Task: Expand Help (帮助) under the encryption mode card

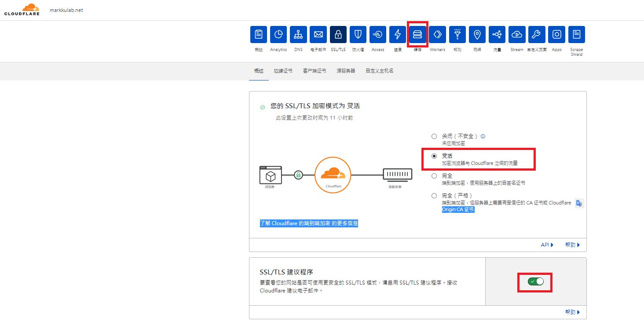Action: pos(572,245)
